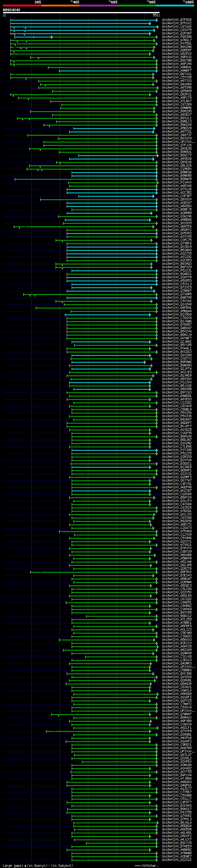Open hit UniRef100_C6T1A0
197x868 pixels.
click(x=177, y=26)
